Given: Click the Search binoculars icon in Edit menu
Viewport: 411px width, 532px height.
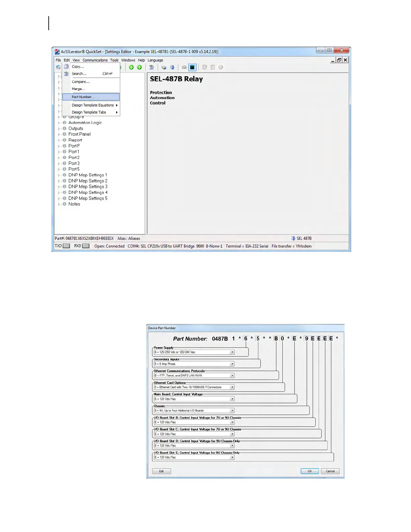Looking at the screenshot, I should (66, 74).
